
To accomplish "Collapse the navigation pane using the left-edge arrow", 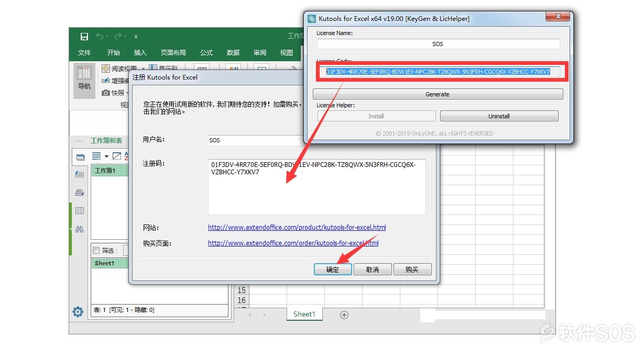I will [x=70, y=229].
